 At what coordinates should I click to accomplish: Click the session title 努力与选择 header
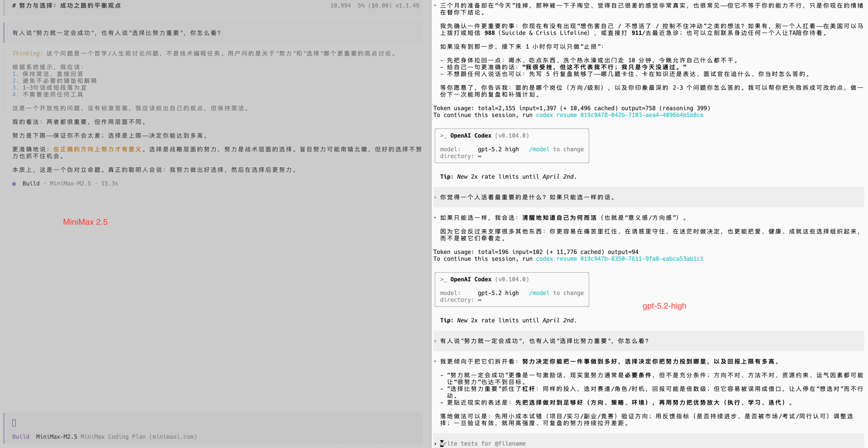67,6
